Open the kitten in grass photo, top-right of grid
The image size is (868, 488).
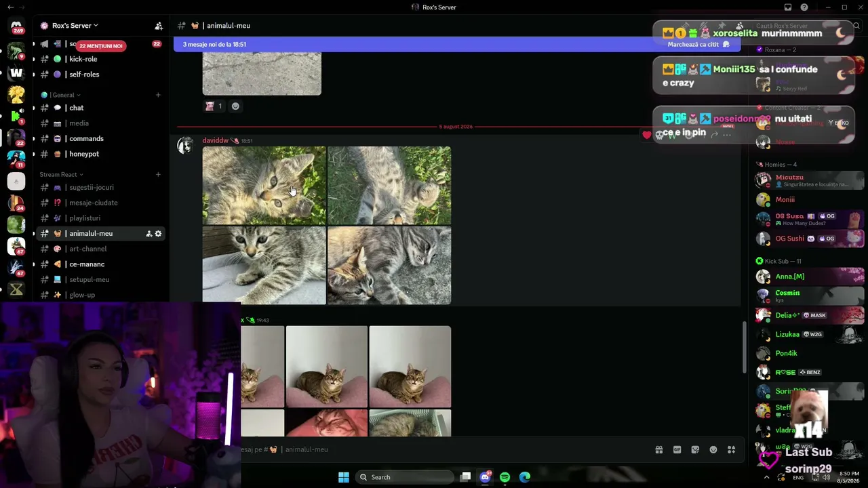click(389, 186)
